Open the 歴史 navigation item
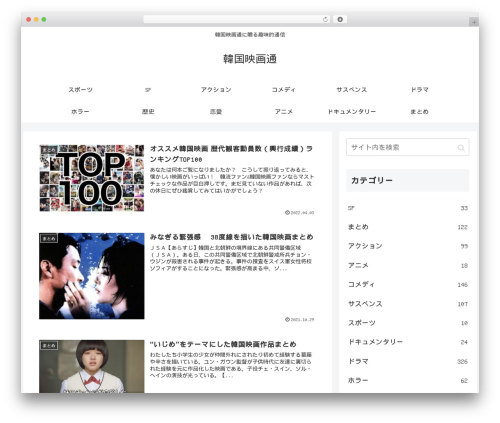Image resolution: width=500 pixels, height=423 pixels. 148,112
